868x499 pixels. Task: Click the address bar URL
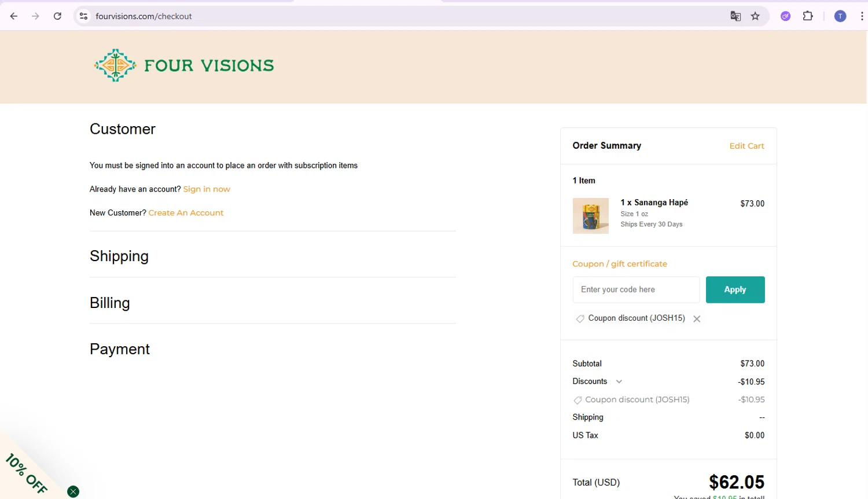coord(144,16)
